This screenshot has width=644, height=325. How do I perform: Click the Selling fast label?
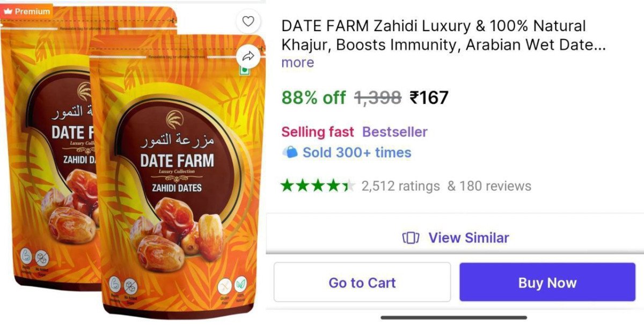coord(318,132)
